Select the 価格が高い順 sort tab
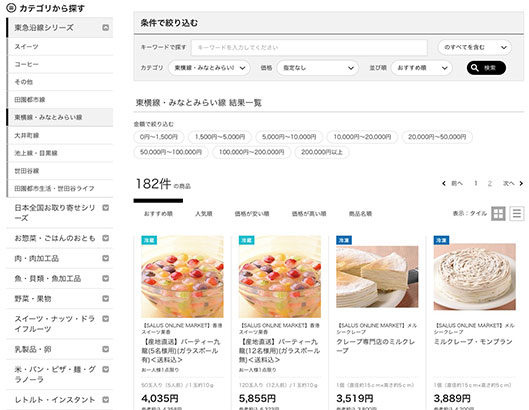Viewport: 529px width, 410px height. (309, 214)
